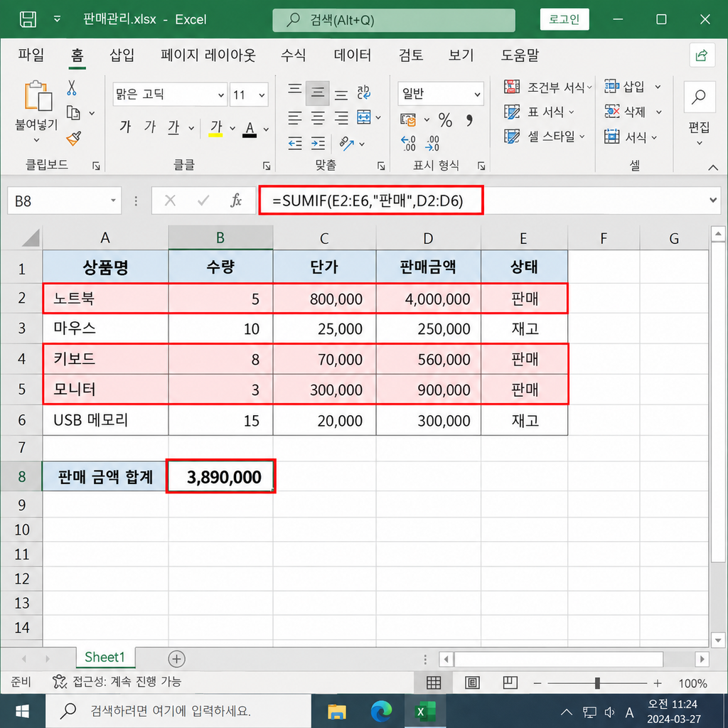Click Decrease Indent icon
The height and width of the screenshot is (728, 728).
coord(295,143)
